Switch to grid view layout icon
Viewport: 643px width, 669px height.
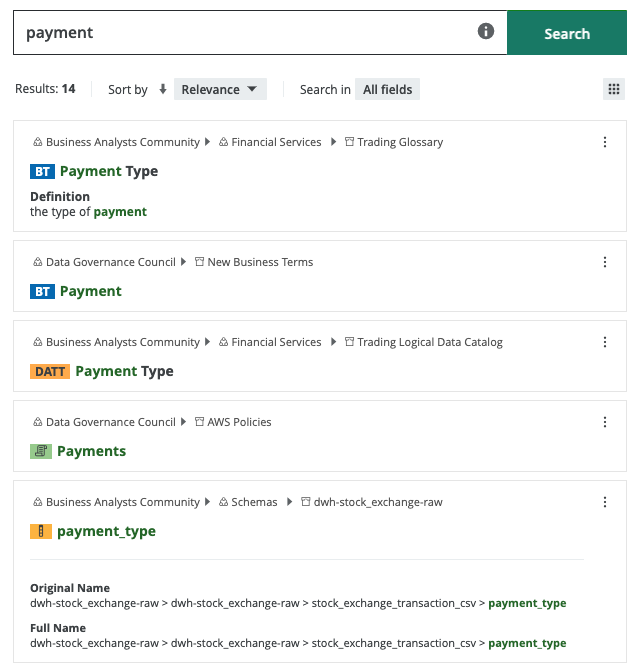[614, 89]
